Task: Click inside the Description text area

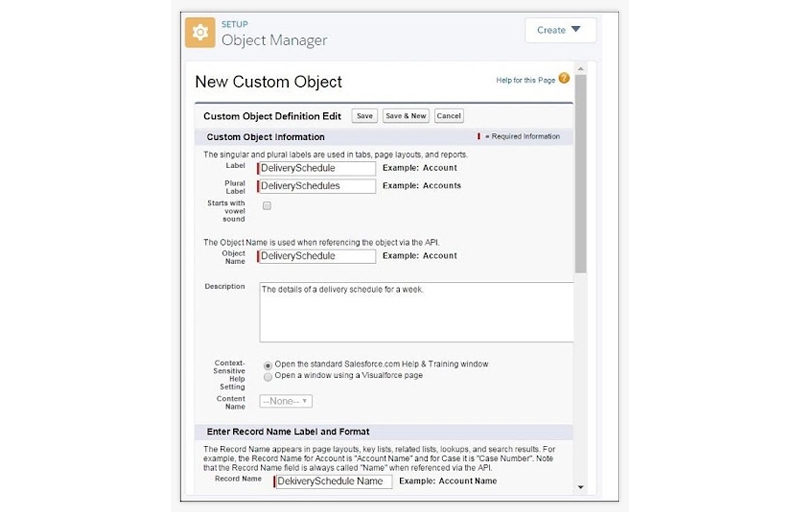Action: click(416, 312)
